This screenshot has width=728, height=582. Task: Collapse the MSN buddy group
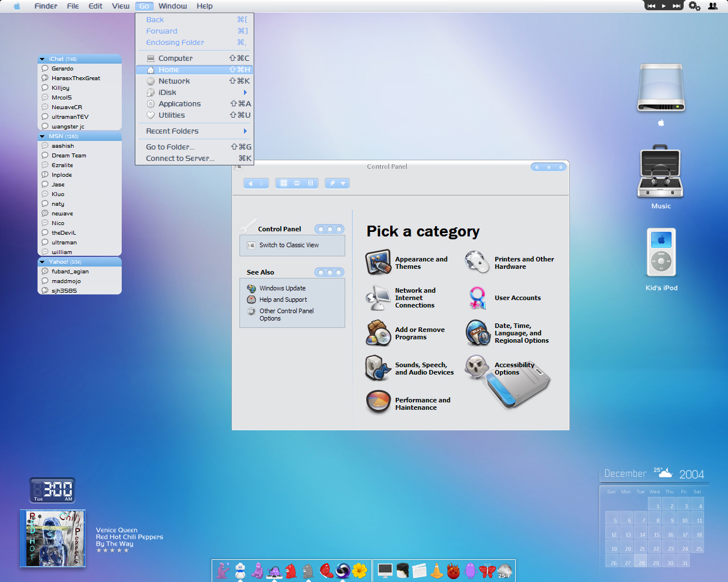[42, 136]
